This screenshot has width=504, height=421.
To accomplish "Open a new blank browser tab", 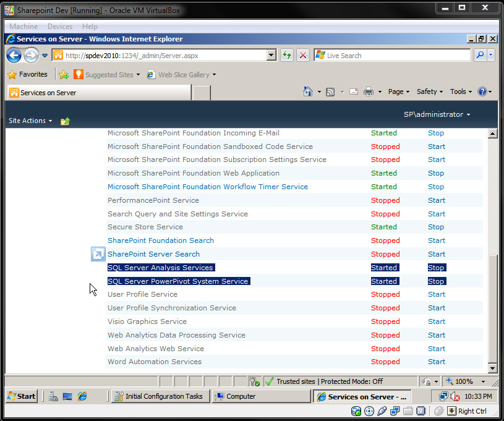I will coord(201,93).
